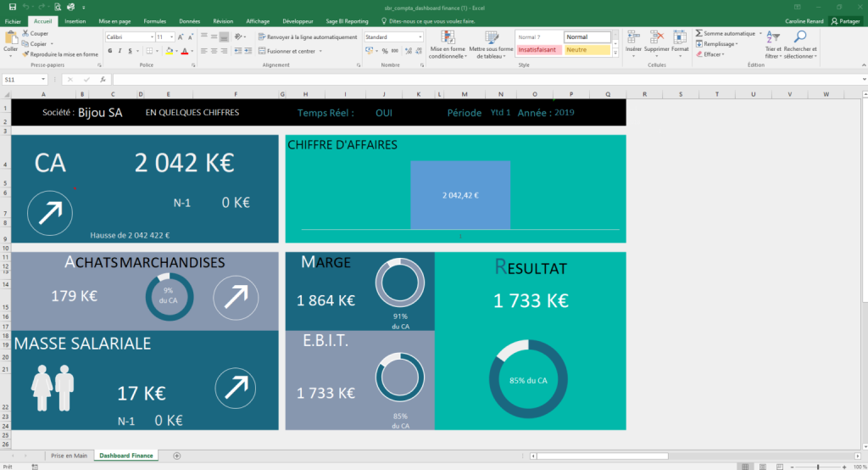This screenshot has width=868, height=470.
Task: Click the Coller paste icon
Action: point(10,39)
